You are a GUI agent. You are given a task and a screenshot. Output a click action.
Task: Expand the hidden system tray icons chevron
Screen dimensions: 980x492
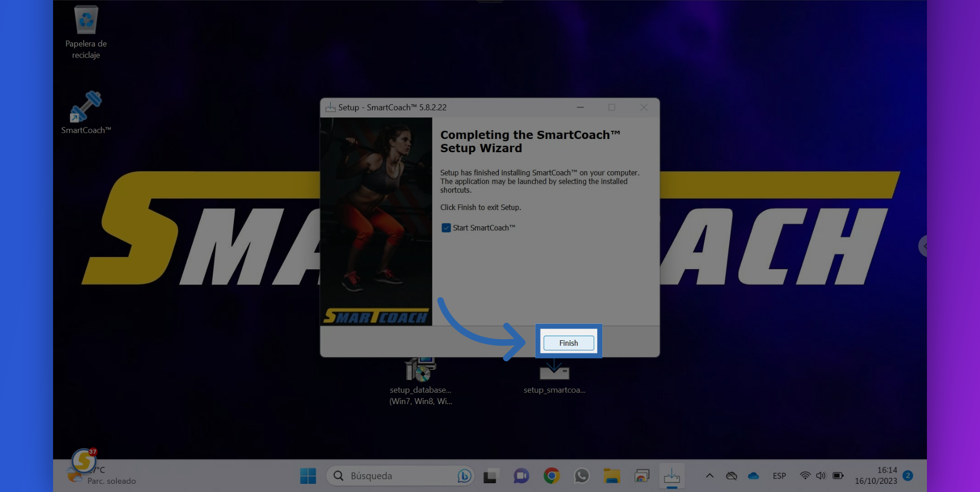pos(709,476)
